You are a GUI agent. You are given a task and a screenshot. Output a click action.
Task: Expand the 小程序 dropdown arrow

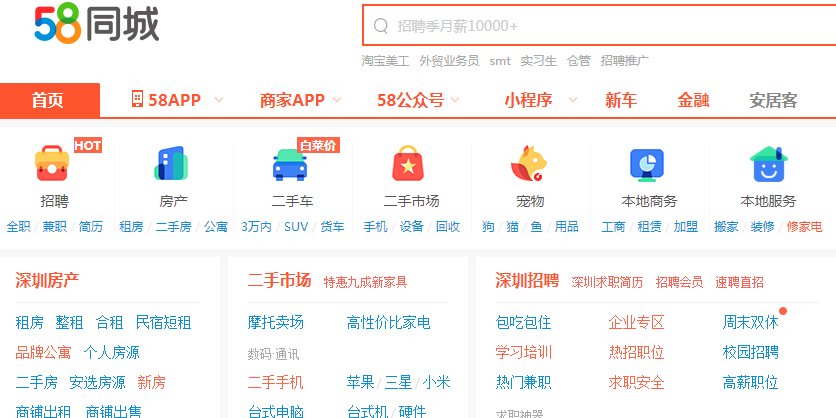(x=573, y=100)
